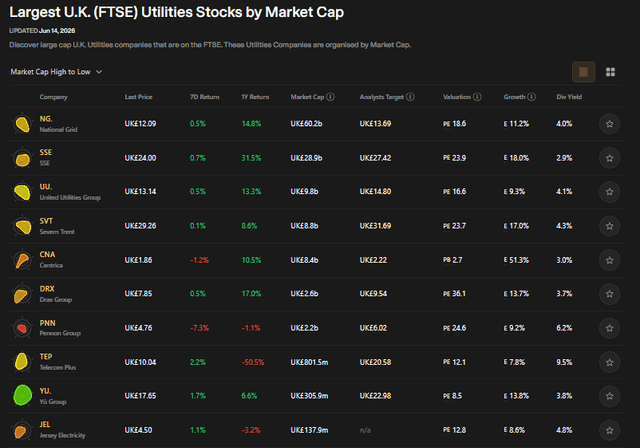Click SSE last price UK£24.00
The width and height of the screenshot is (640, 448).
[x=140, y=158]
